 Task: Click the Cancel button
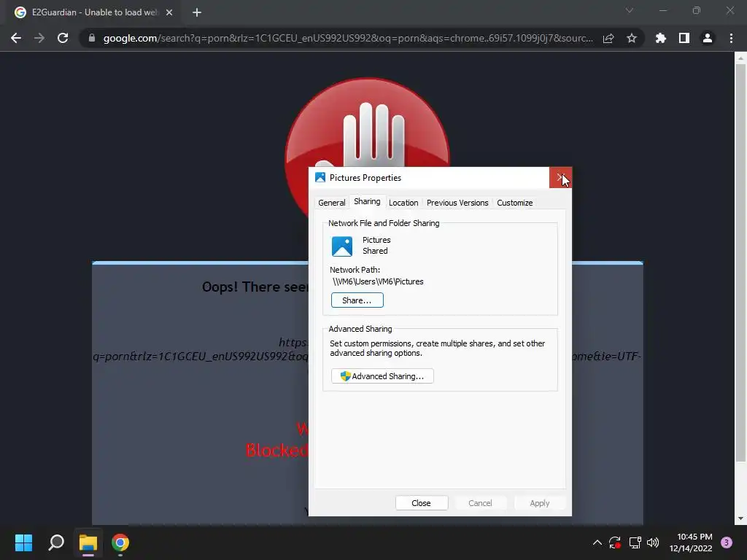pos(480,503)
